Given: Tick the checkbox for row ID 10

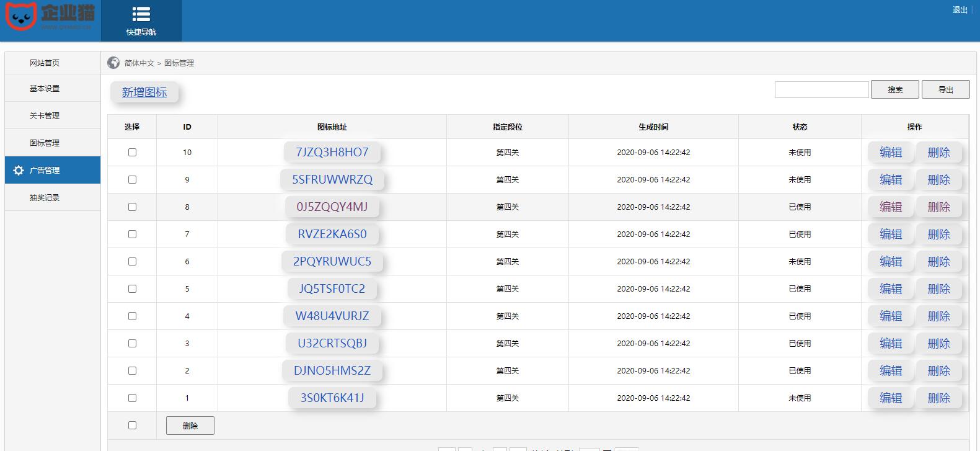Looking at the screenshot, I should [132, 152].
